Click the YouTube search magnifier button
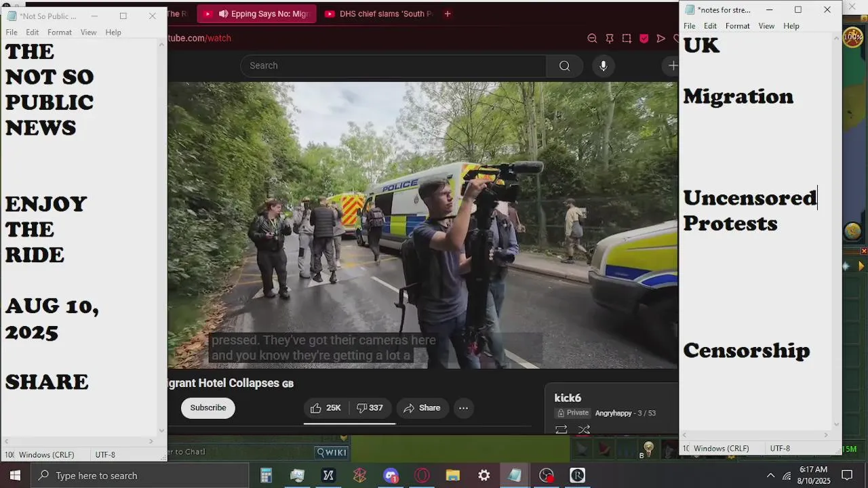The image size is (868, 488). [x=564, y=66]
